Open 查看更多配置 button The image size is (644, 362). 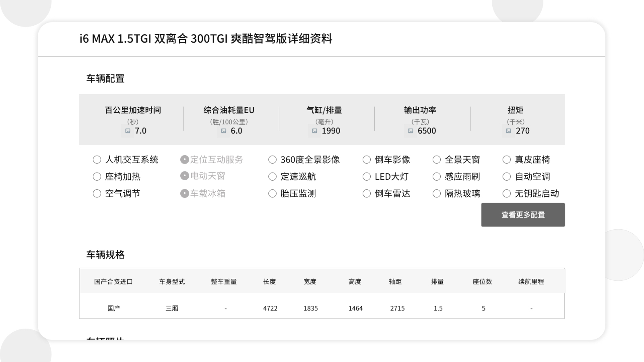pyautogui.click(x=523, y=215)
